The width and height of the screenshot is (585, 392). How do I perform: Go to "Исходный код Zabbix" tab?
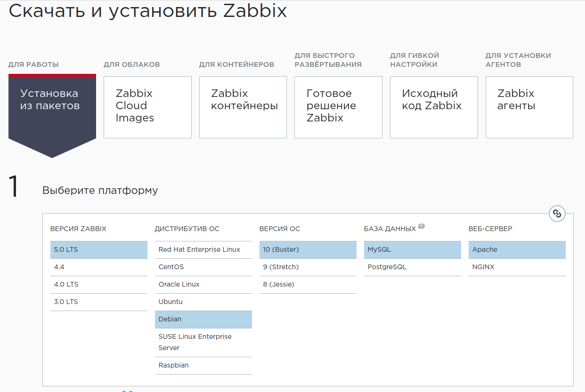[x=434, y=107]
